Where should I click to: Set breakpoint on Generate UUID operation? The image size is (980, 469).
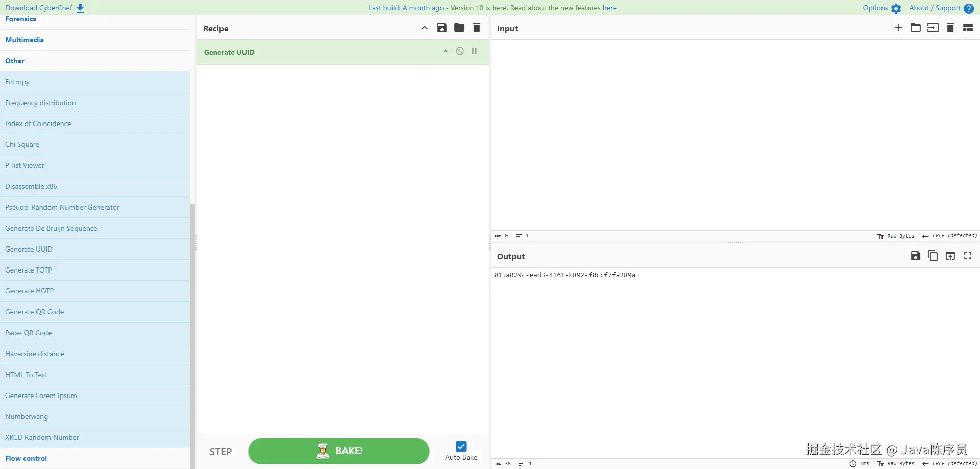point(474,52)
